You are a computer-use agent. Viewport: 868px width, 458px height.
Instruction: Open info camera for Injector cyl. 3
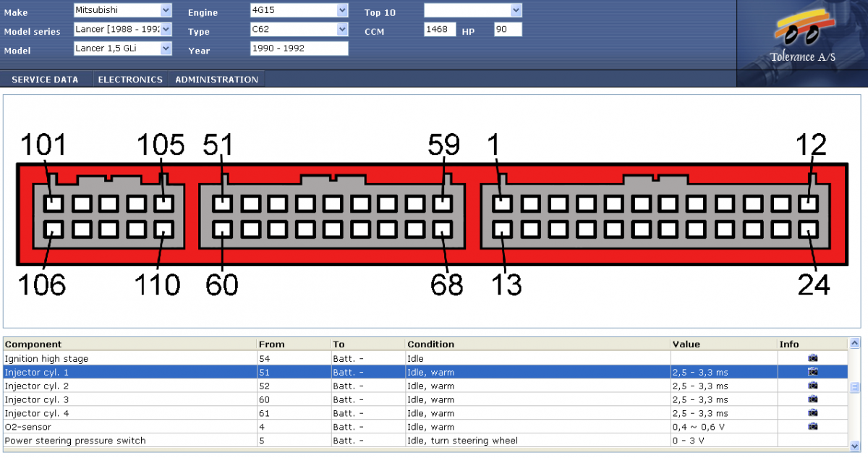coord(813,399)
